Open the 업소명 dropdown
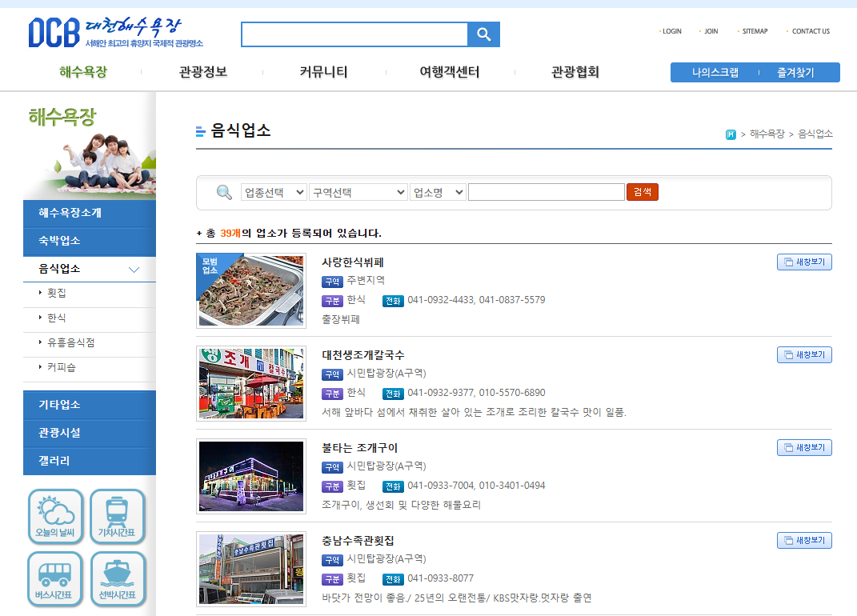This screenshot has width=857, height=616. click(x=437, y=192)
